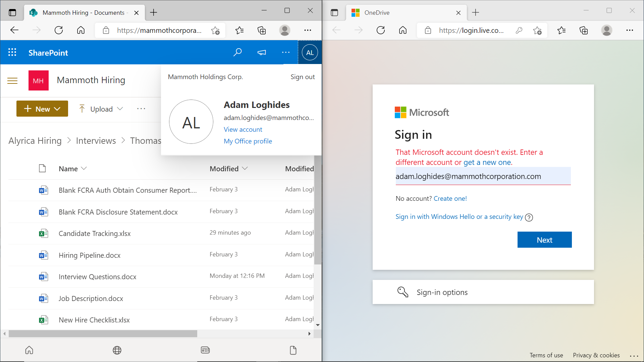
Task: Click the email address input field
Action: (x=483, y=176)
